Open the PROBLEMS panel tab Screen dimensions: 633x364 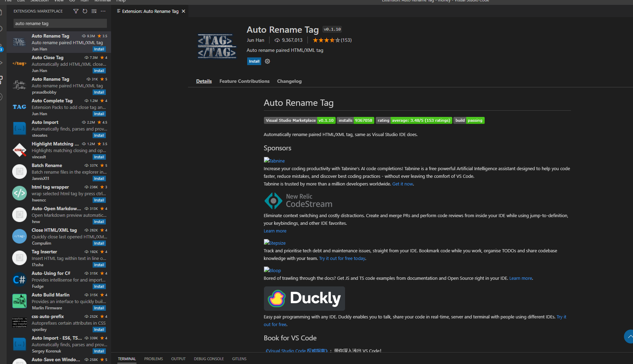tap(154, 359)
